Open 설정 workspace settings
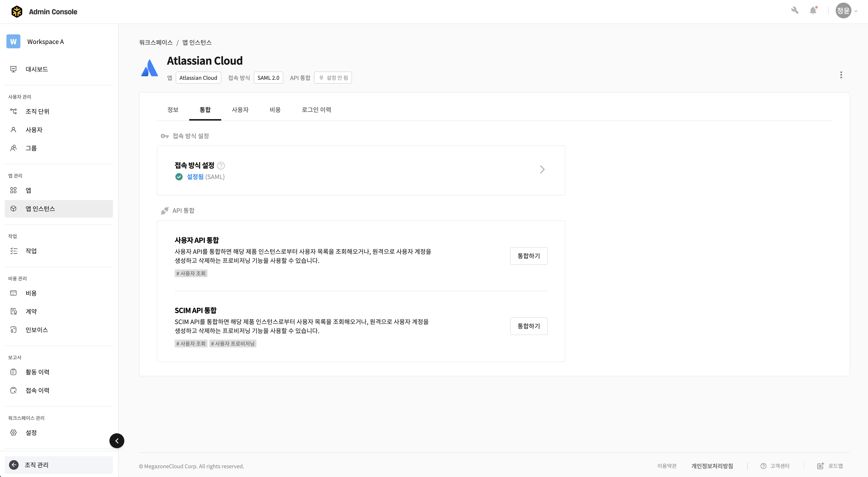Viewport: 868px width, 477px height. click(x=59, y=432)
